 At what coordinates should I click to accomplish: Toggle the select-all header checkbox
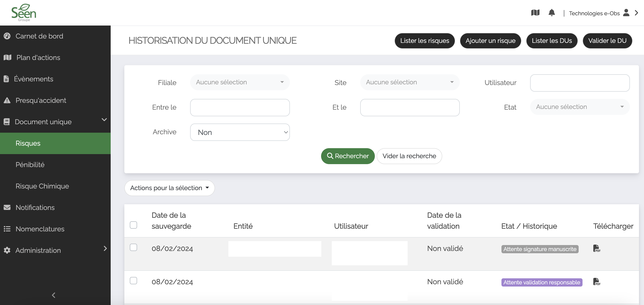pyautogui.click(x=134, y=225)
